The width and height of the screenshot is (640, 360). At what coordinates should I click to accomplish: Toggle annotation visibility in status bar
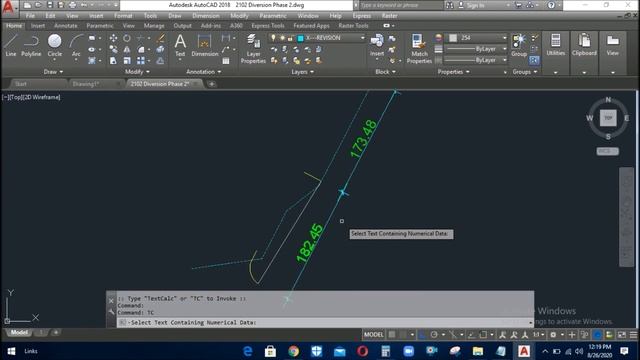502,335
